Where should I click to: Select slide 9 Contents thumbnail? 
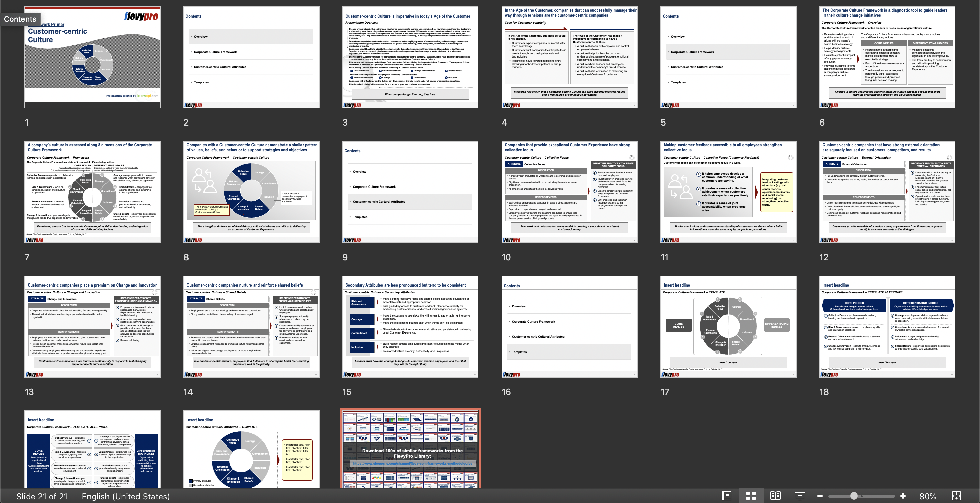click(x=410, y=192)
